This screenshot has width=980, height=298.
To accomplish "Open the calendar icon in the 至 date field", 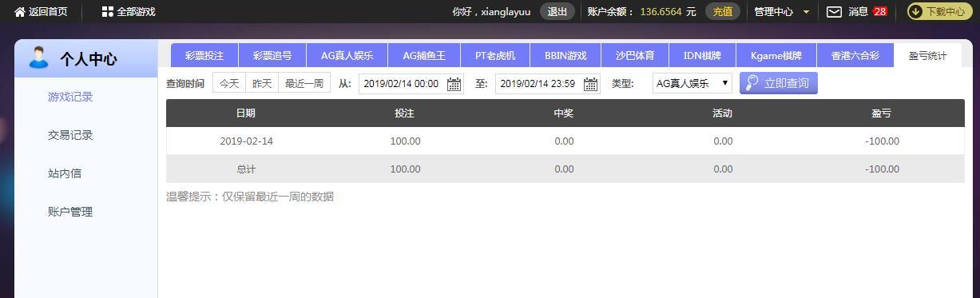I will [x=590, y=84].
